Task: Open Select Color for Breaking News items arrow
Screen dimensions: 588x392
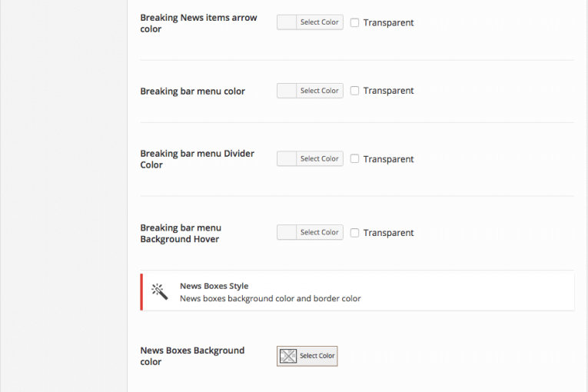Action: pos(320,22)
